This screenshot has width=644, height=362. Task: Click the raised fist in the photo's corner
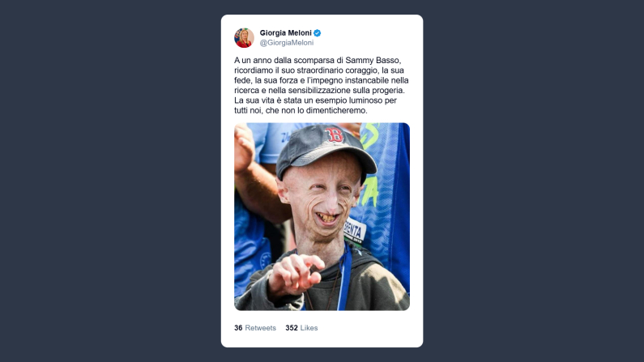point(243,147)
